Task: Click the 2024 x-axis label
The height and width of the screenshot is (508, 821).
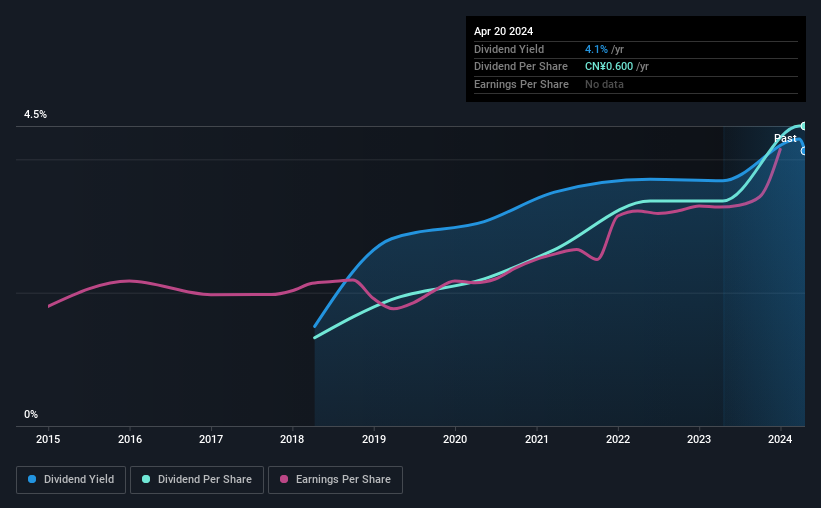Action: pos(780,439)
